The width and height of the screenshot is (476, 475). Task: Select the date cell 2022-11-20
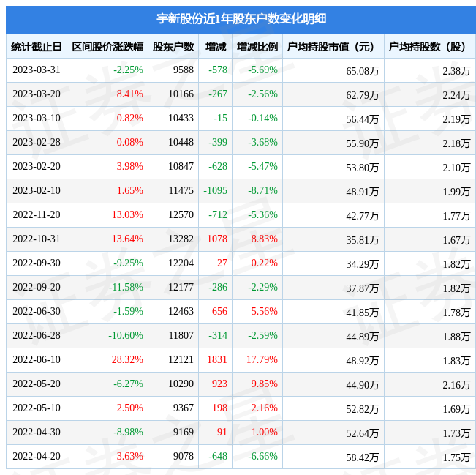coord(37,215)
